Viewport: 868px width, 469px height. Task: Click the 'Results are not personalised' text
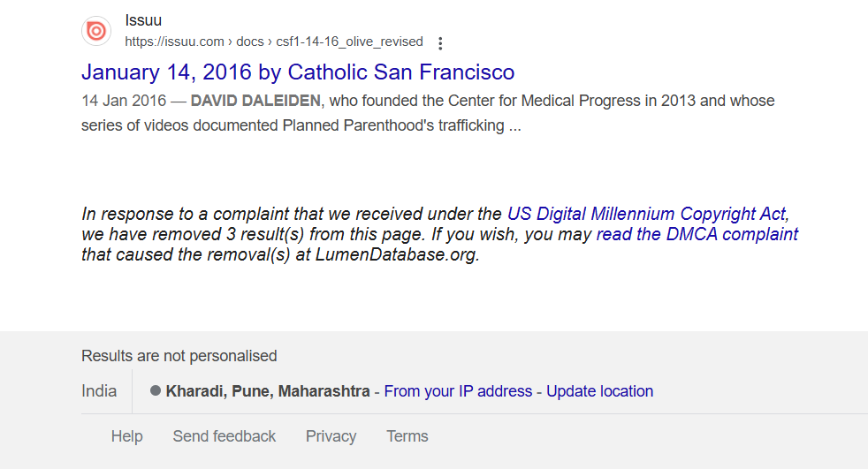coord(179,356)
